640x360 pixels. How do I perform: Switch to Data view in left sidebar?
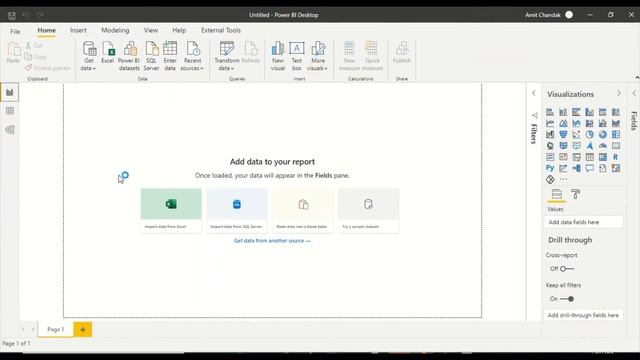[x=10, y=111]
